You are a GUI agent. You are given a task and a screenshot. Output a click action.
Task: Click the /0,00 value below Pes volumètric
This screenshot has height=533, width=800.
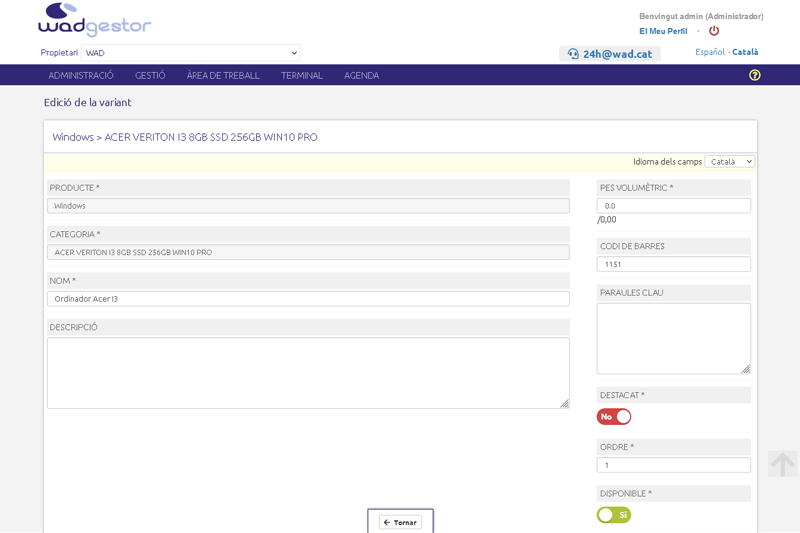[x=607, y=220]
